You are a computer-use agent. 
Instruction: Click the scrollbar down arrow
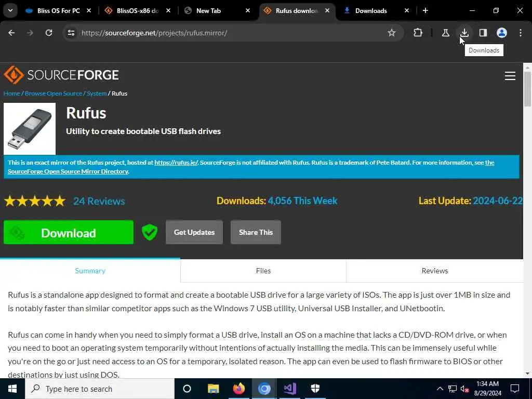[527, 374]
